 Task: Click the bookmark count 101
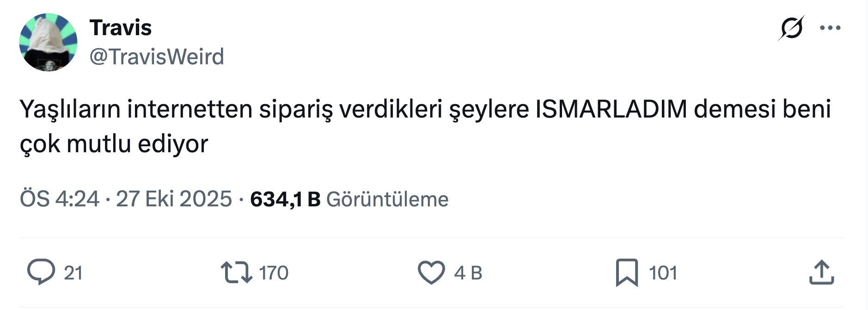click(x=663, y=273)
